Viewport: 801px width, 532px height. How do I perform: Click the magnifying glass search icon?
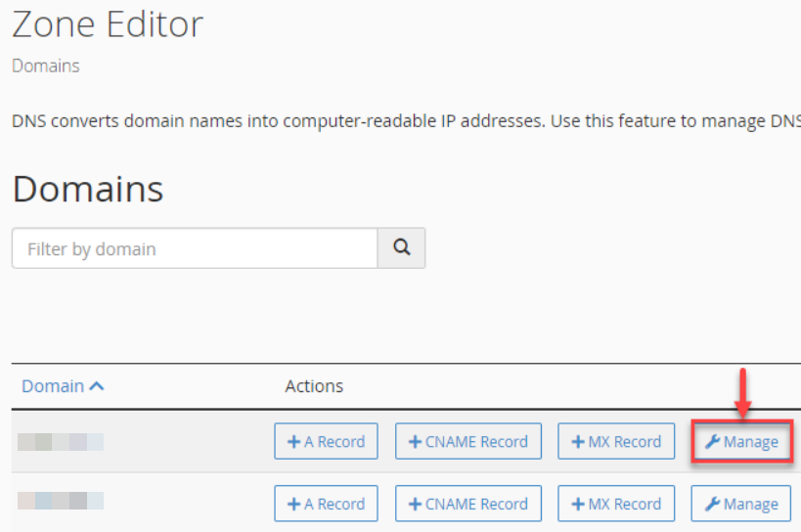(x=402, y=247)
